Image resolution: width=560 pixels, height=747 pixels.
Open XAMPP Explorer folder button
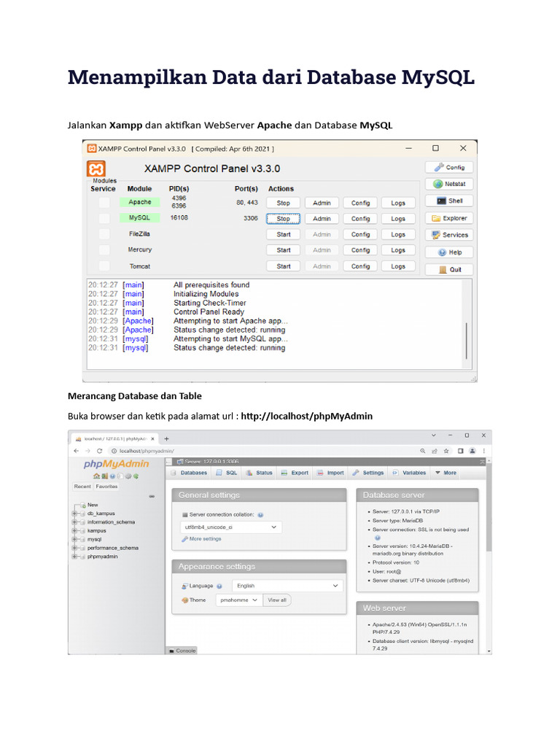pyautogui.click(x=448, y=218)
